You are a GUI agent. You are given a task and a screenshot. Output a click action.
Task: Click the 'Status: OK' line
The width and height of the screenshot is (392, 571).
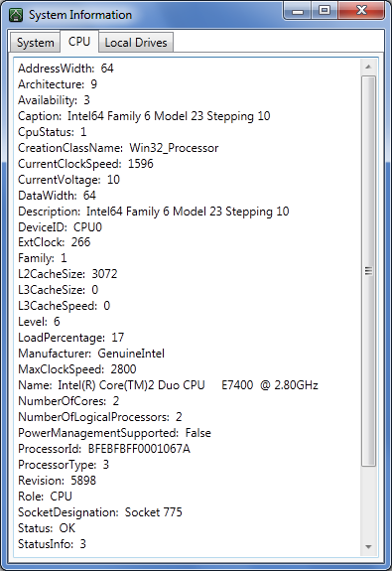point(47,528)
